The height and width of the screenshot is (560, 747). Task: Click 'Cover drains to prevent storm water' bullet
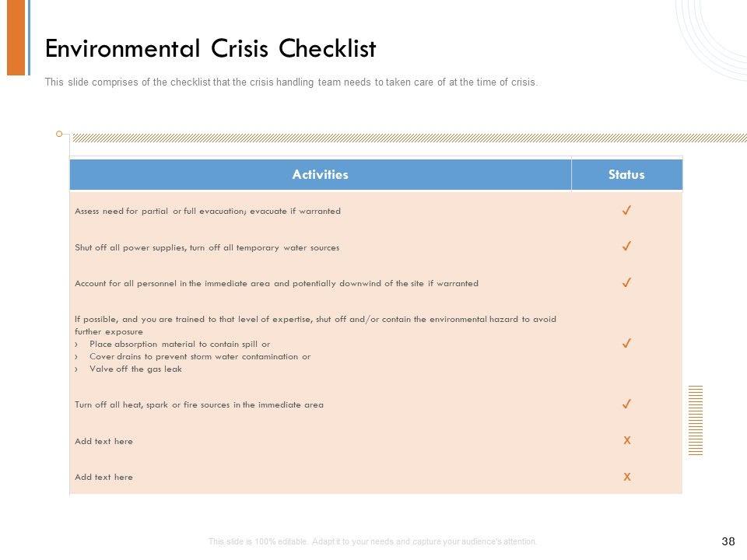[200, 356]
